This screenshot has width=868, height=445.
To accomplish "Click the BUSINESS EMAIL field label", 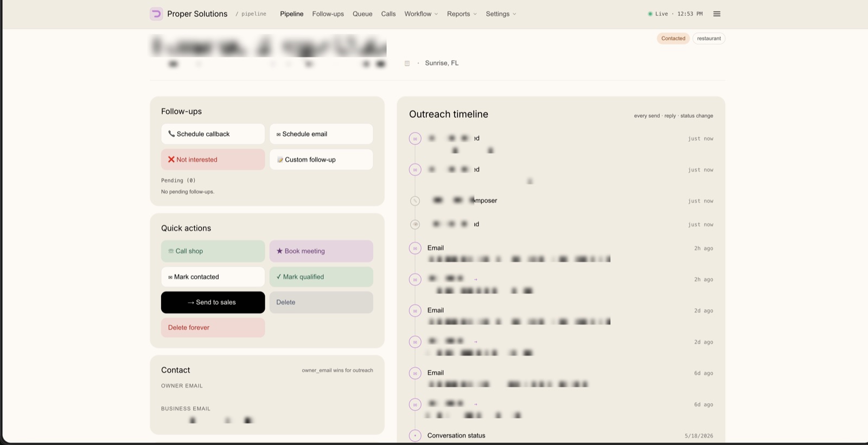I will [186, 409].
